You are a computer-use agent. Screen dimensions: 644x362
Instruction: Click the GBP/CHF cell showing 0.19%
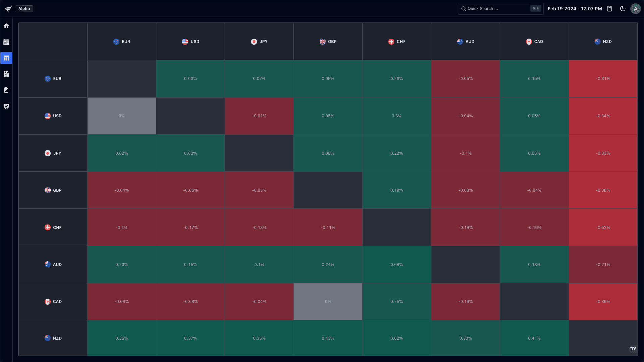click(397, 190)
